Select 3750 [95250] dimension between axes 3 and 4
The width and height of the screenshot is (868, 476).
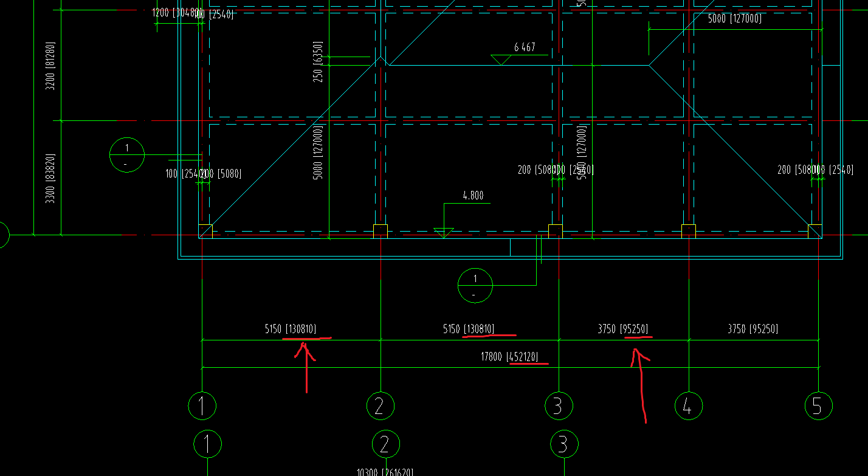click(622, 329)
